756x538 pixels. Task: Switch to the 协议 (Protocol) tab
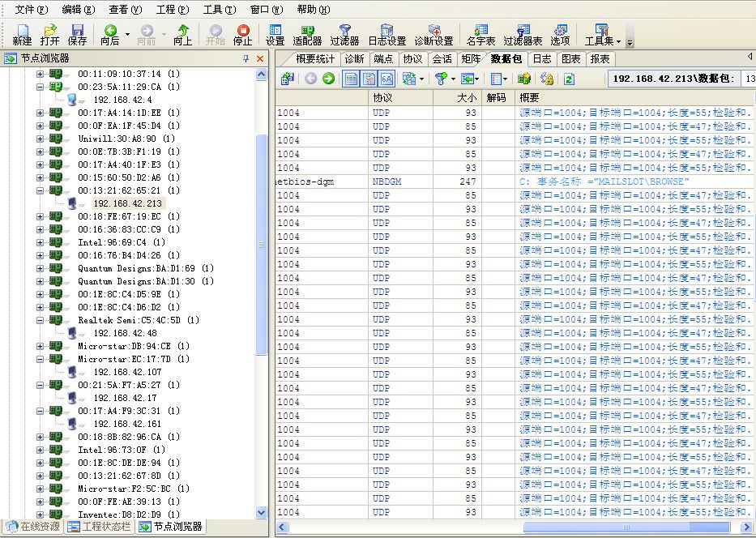point(412,59)
